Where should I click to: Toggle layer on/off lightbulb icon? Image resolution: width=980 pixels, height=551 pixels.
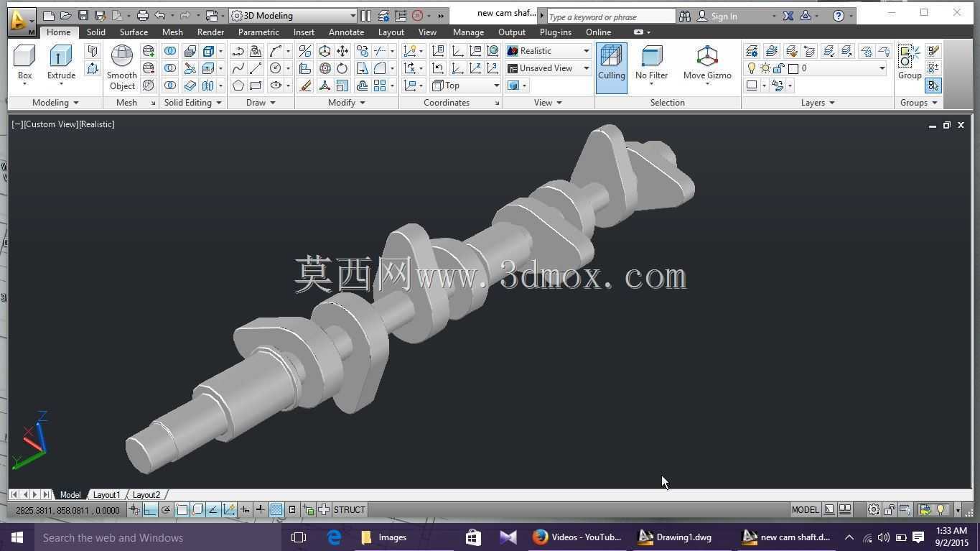pos(752,68)
